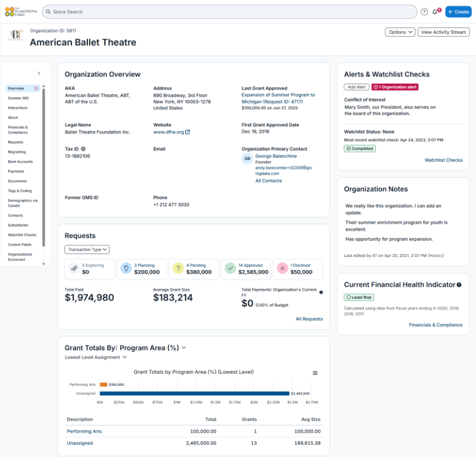Click View Activity Stream button
Screen dimensions: 476x457
[443, 32]
